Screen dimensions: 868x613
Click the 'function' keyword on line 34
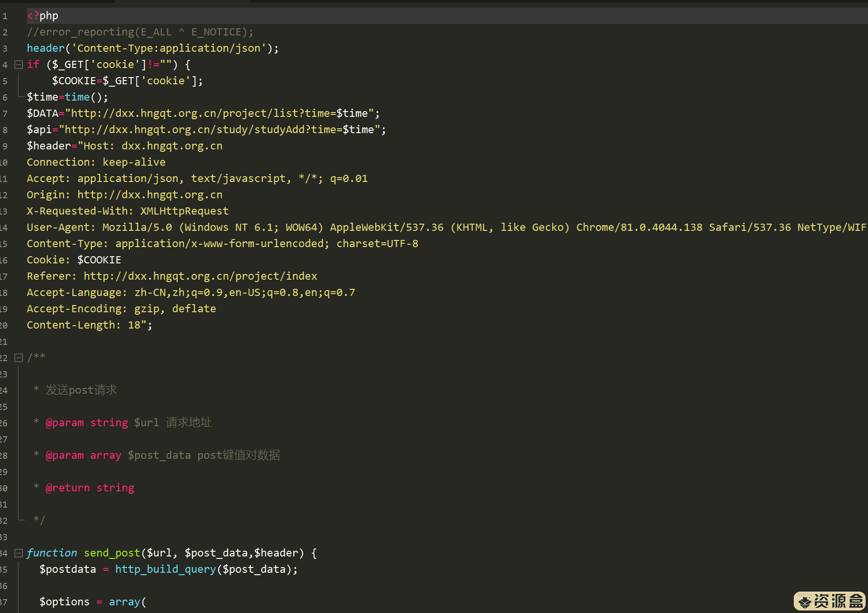(x=52, y=553)
